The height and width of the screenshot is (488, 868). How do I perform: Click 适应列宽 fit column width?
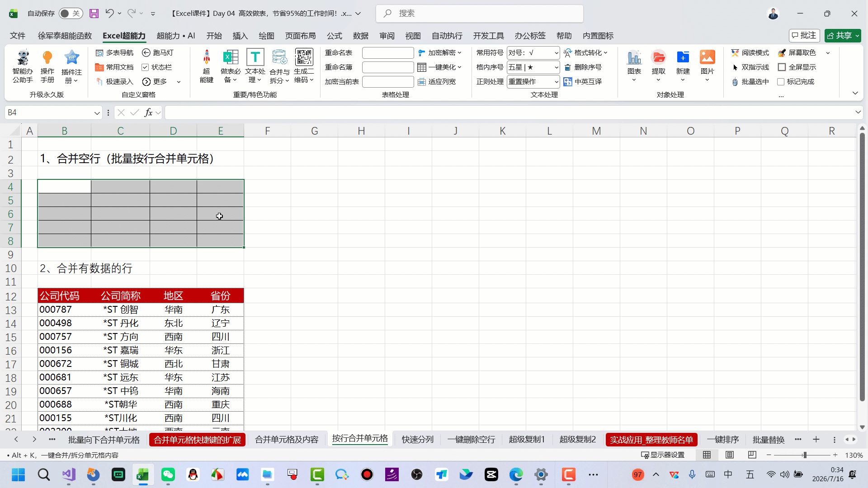[437, 82]
